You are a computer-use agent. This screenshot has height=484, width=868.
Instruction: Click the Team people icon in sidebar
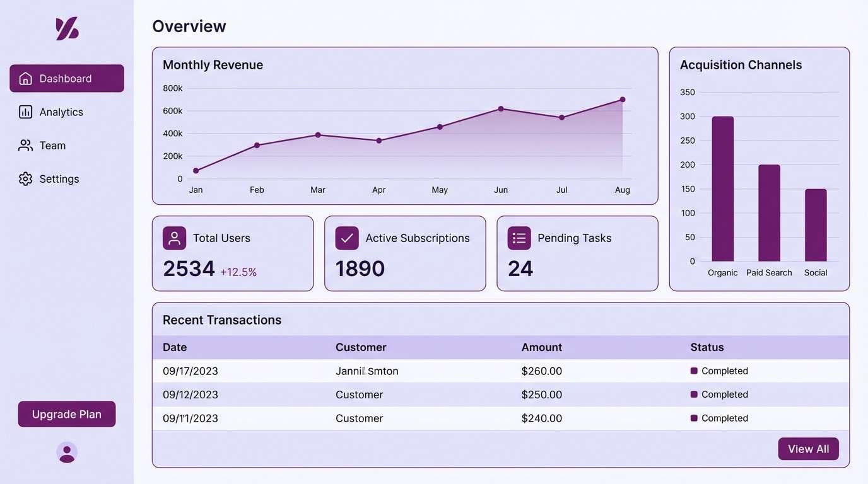[25, 145]
